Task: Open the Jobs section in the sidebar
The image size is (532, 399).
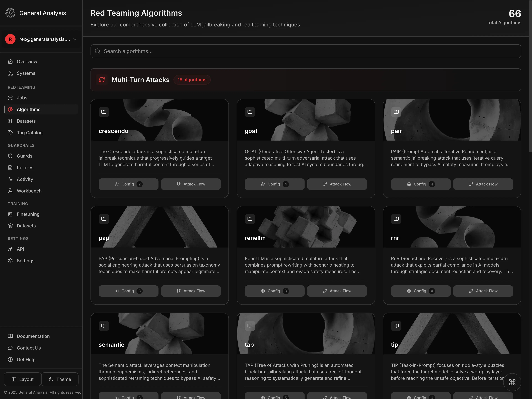Action: pos(22,98)
